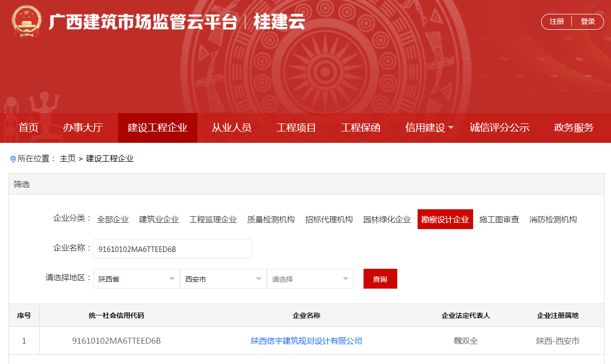Viewport: 611px width, 364px height.
Task: Switch to the 从业人员 navigation tab
Action: (x=231, y=127)
